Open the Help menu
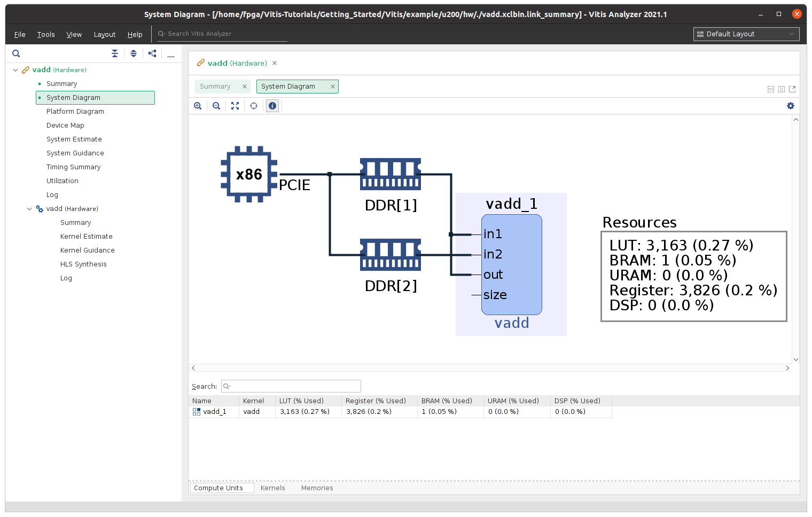The image size is (812, 517). point(135,34)
